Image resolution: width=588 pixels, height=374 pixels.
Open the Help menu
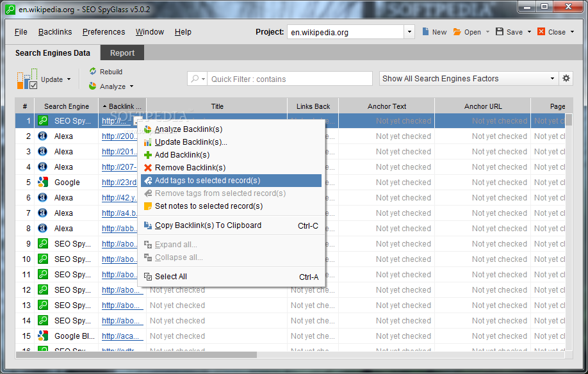[x=183, y=32]
